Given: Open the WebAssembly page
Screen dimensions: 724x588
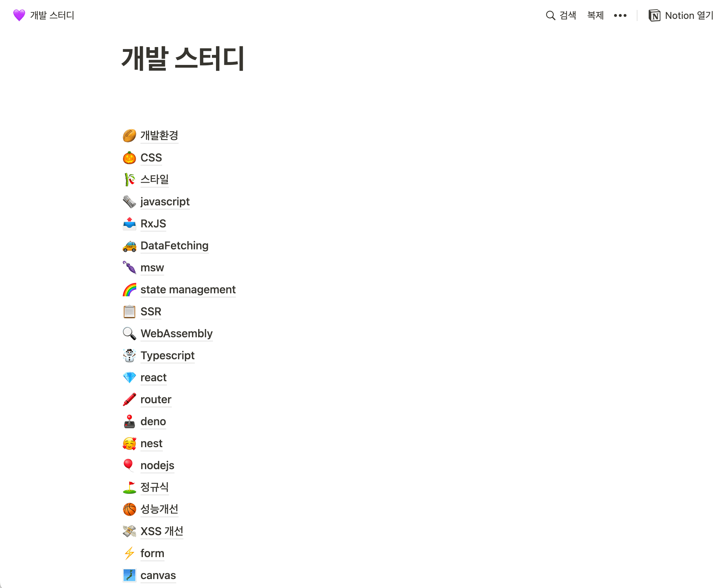Looking at the screenshot, I should tap(177, 333).
